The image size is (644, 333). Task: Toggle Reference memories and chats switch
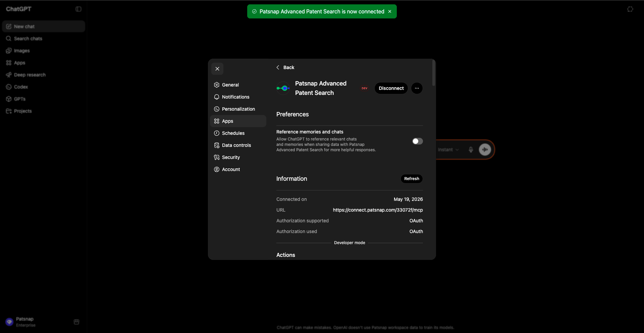pos(418,141)
